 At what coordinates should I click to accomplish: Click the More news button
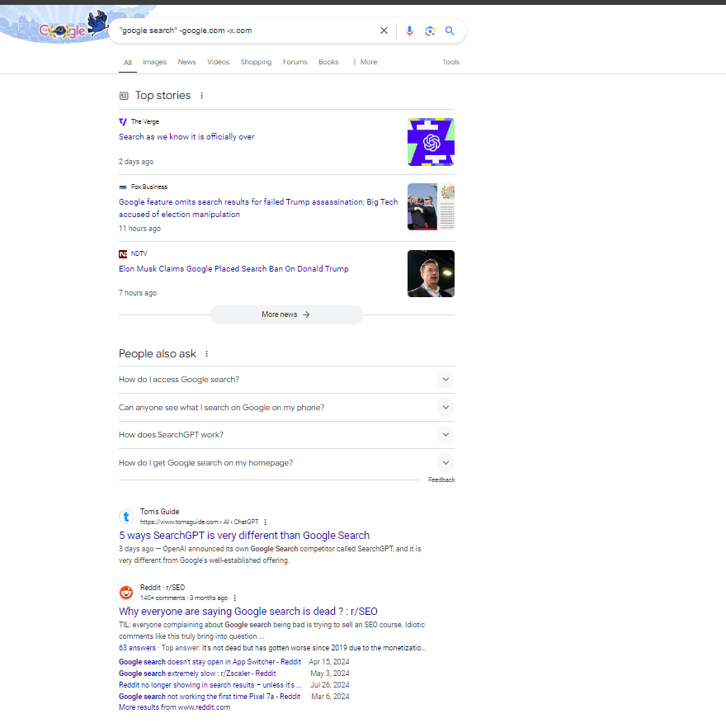(x=286, y=314)
